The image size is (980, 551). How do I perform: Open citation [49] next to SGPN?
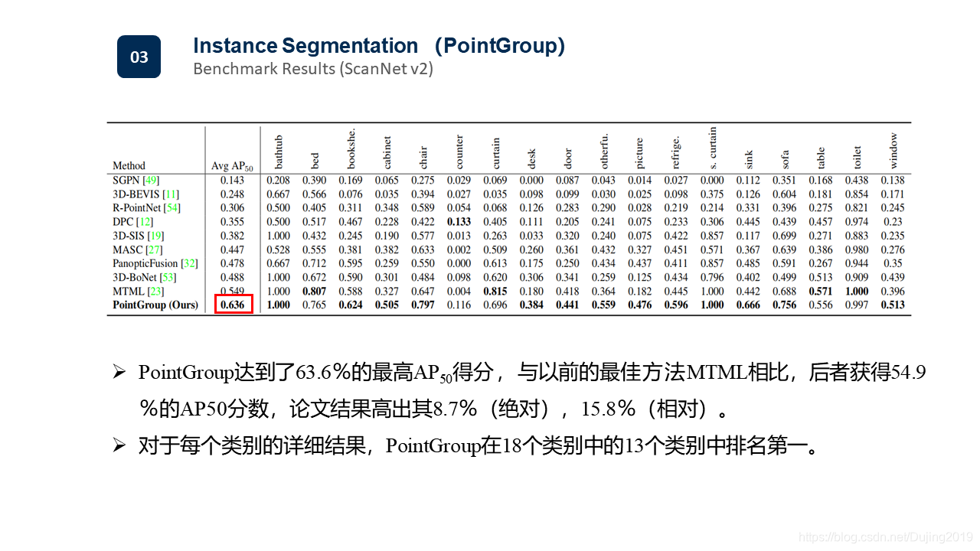click(x=151, y=180)
